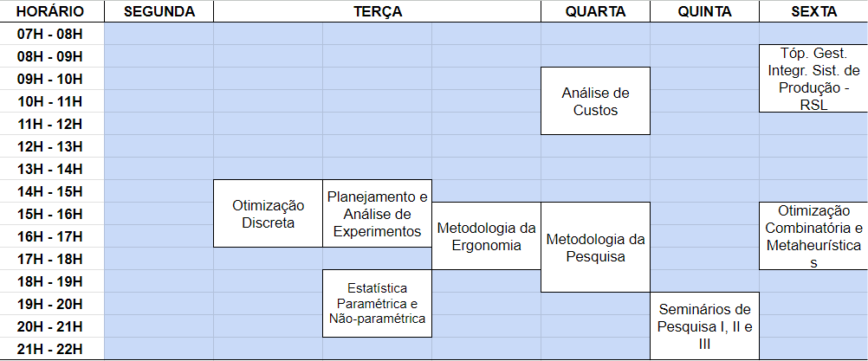Click the 07H - 08H time row label
Screen dimensions: 868x361
[50, 34]
